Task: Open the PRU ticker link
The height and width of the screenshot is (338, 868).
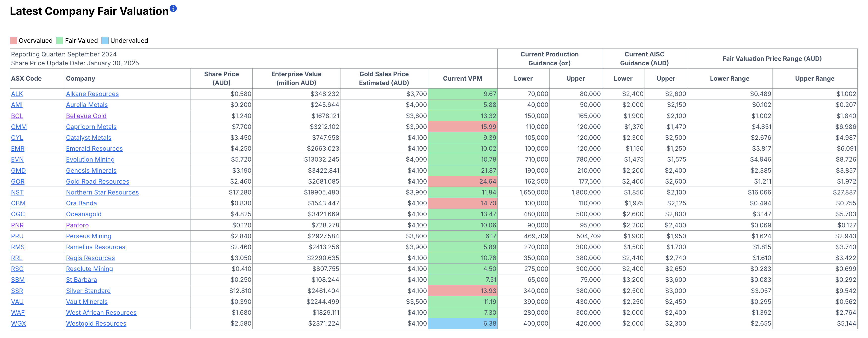Action: [17, 236]
